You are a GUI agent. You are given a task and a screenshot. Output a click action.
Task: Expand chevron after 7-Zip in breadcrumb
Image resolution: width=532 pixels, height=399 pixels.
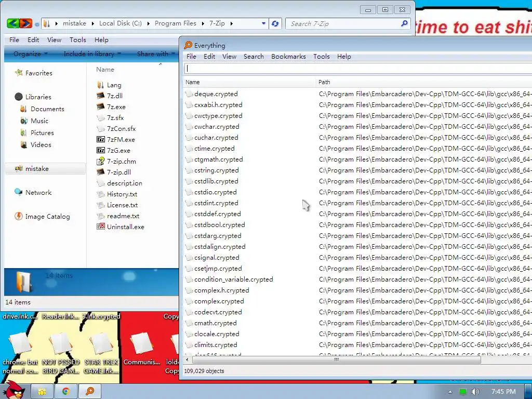[x=231, y=23]
